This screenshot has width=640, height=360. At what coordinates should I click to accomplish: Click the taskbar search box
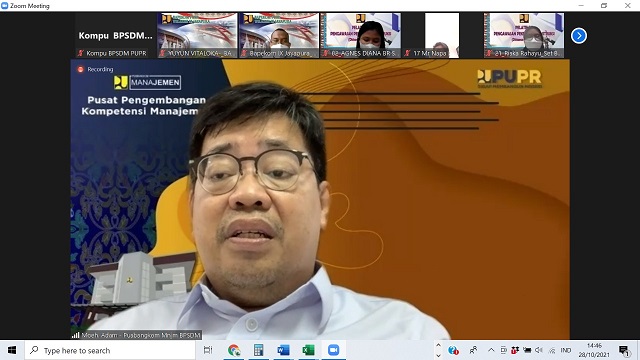(x=110, y=350)
